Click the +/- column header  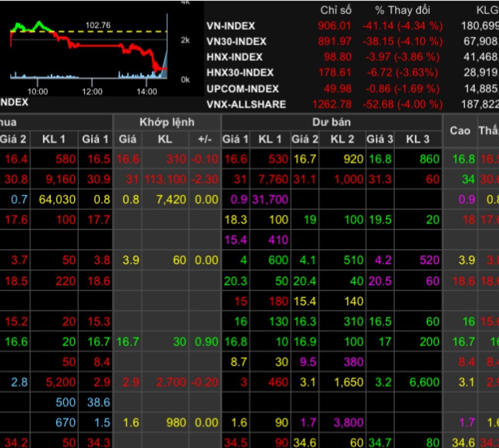click(x=205, y=140)
